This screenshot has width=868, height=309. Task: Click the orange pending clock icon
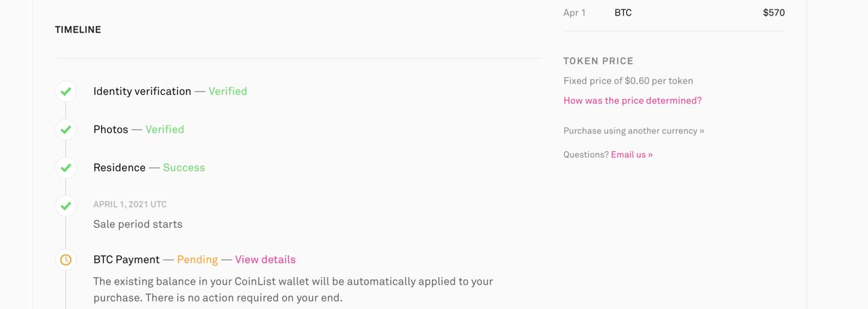pyautogui.click(x=66, y=260)
